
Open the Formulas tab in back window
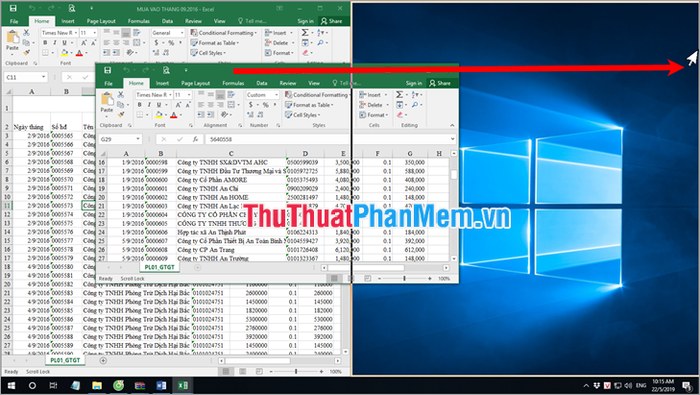pyautogui.click(x=139, y=21)
